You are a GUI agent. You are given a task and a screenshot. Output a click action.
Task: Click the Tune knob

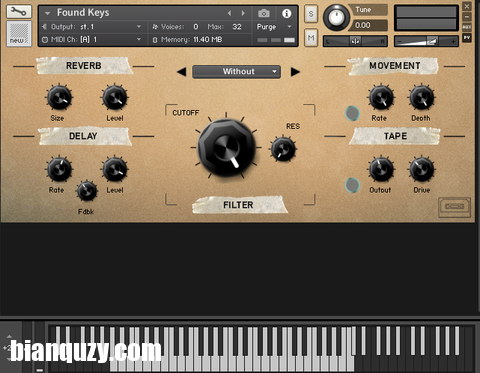[336, 17]
